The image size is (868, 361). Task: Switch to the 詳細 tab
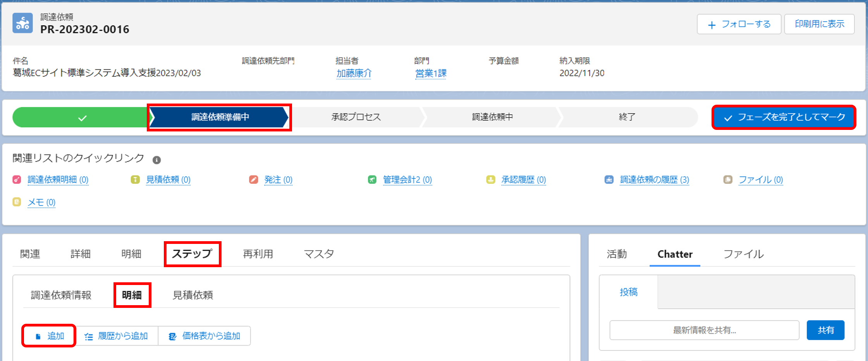click(x=81, y=254)
